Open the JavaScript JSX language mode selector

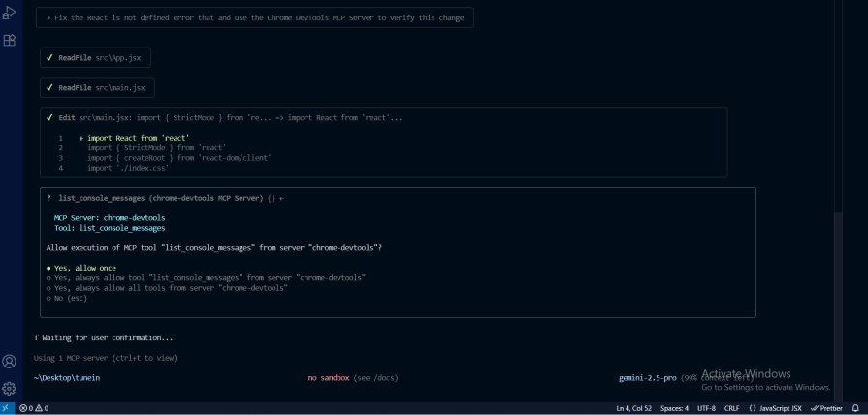[x=775, y=408]
